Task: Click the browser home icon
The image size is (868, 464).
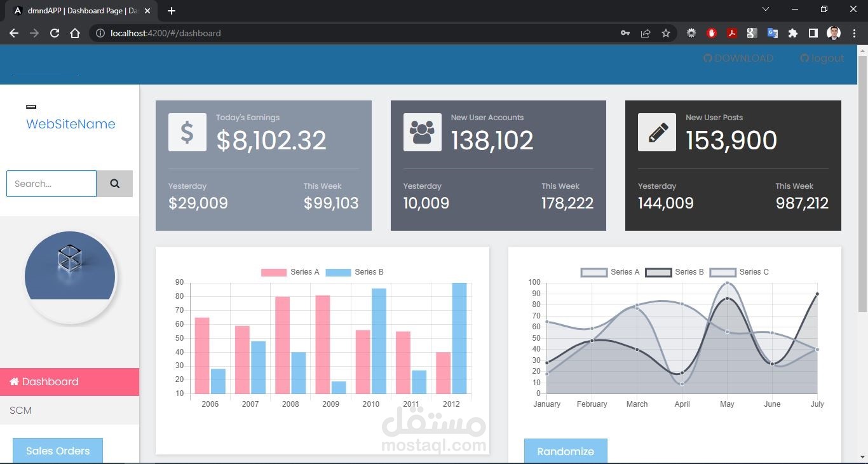Action: click(75, 33)
